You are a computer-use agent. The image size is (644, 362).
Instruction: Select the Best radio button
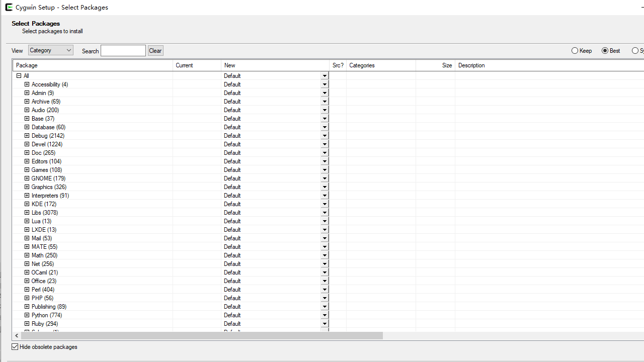(605, 51)
